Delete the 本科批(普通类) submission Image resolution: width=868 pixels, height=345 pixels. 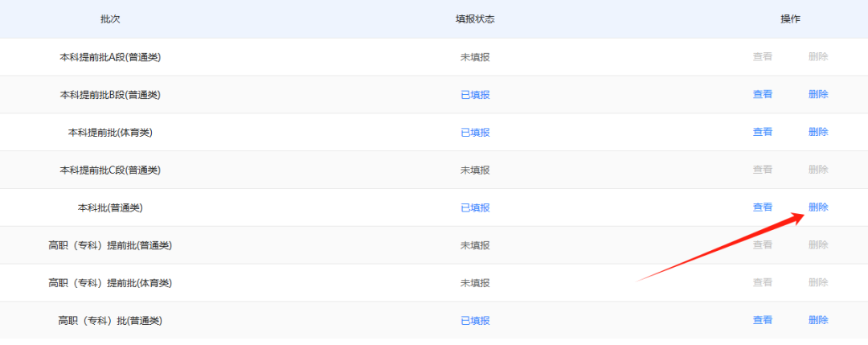point(818,207)
